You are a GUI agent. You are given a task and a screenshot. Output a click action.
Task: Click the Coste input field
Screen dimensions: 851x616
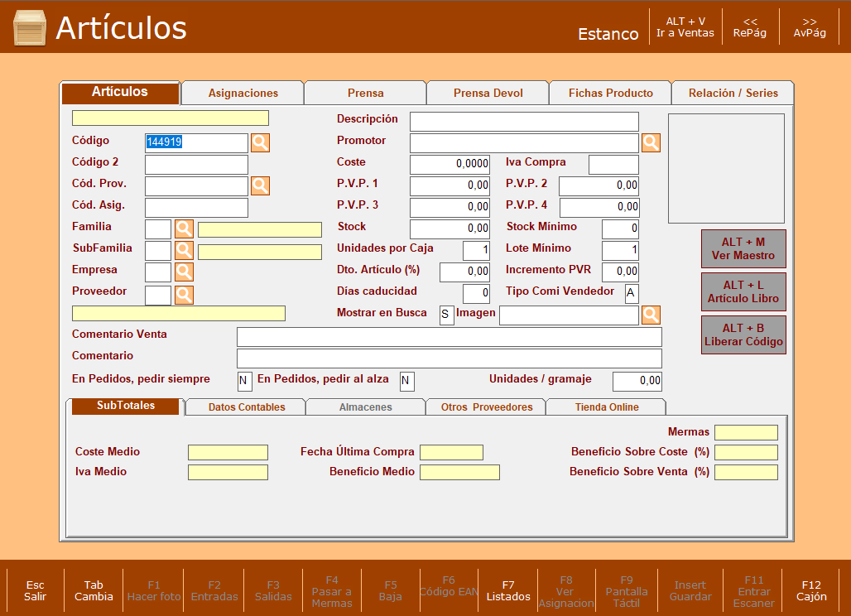point(450,165)
